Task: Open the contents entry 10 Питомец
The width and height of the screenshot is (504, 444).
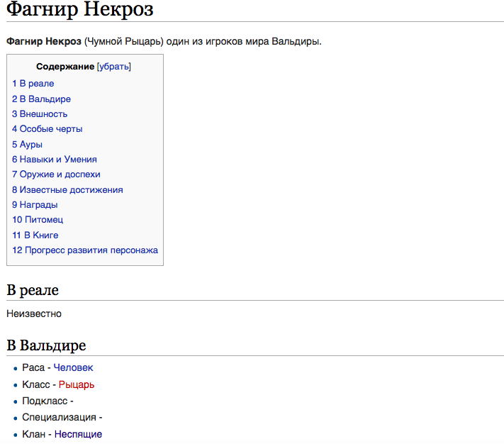Action: click(38, 220)
